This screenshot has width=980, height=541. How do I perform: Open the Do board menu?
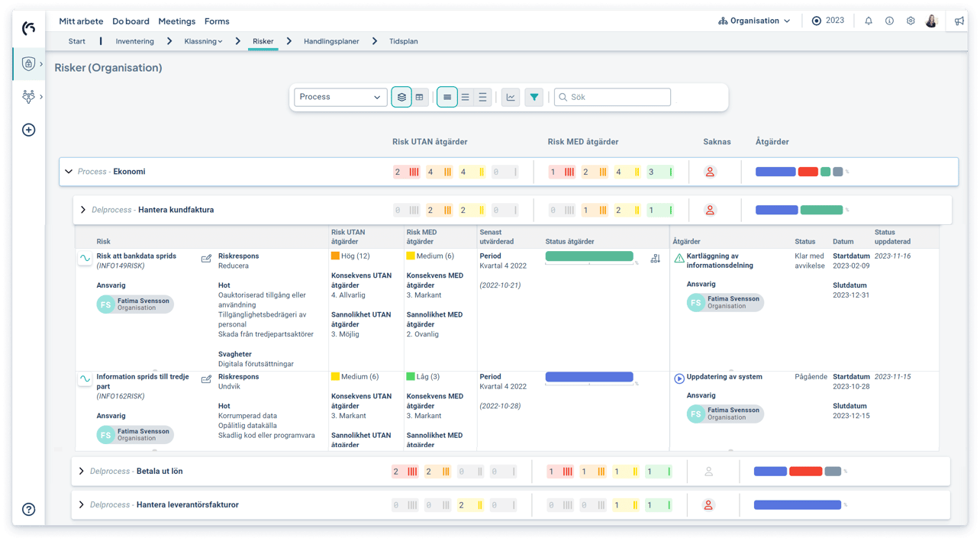tap(131, 21)
